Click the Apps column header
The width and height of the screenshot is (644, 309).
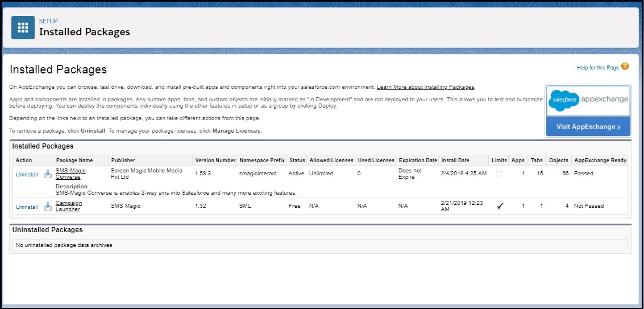518,160
